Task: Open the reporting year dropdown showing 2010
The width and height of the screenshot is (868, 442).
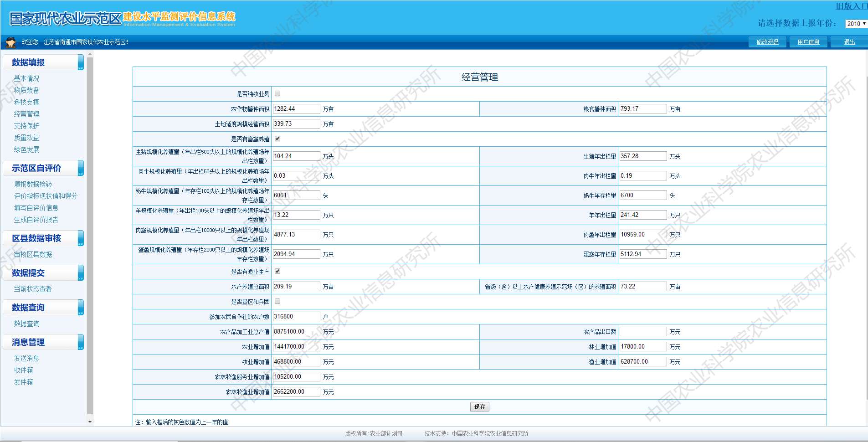Action: click(856, 24)
